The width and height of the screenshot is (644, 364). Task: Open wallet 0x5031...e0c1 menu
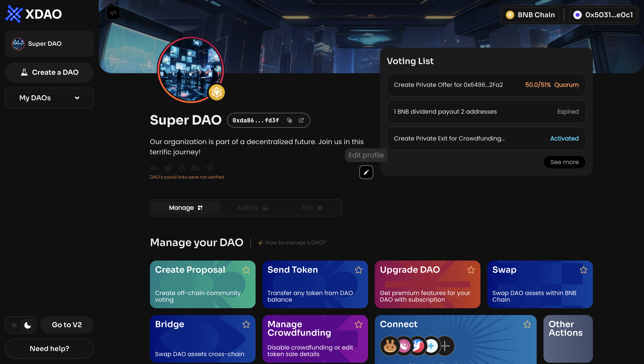tap(603, 15)
